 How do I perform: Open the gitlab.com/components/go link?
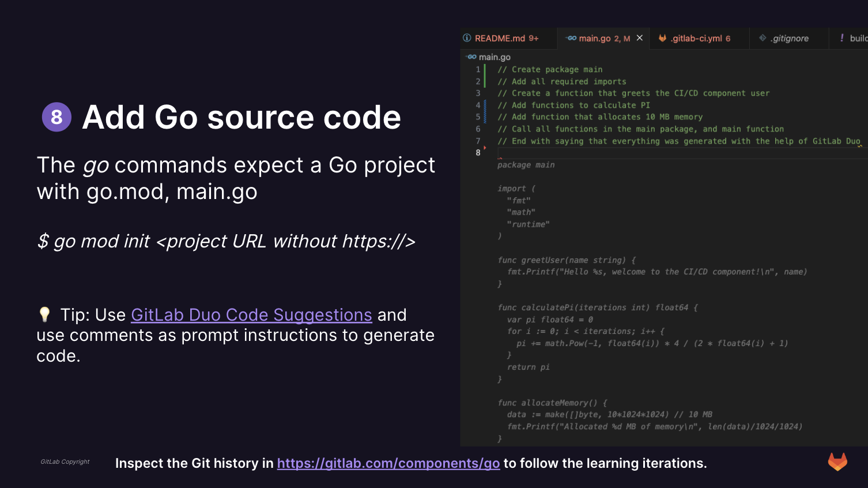[388, 463]
